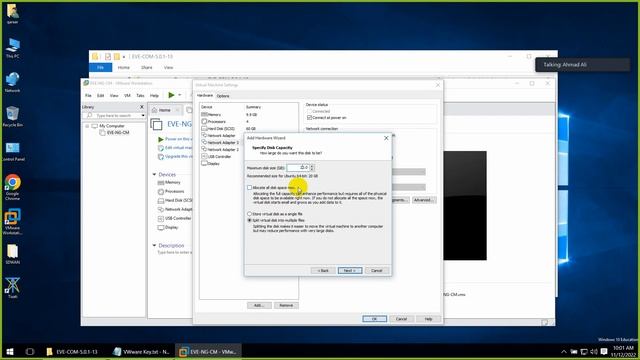The height and width of the screenshot is (360, 640).
Task: Open the File menu in VMware Workstation
Action: [88, 96]
